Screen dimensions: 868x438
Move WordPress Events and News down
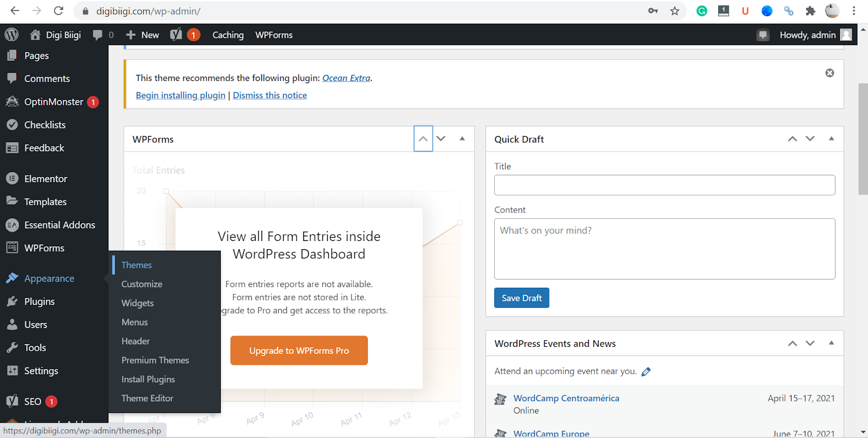[810, 344]
